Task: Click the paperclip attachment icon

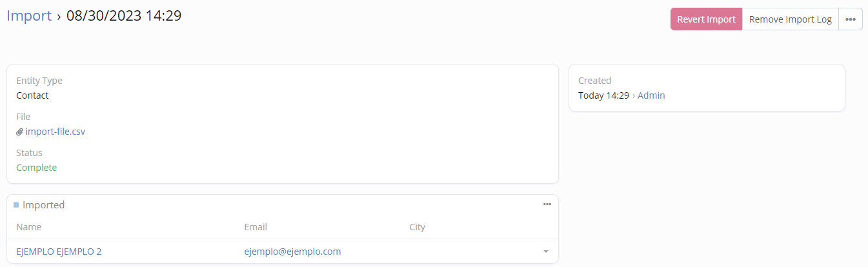Action: pyautogui.click(x=20, y=132)
